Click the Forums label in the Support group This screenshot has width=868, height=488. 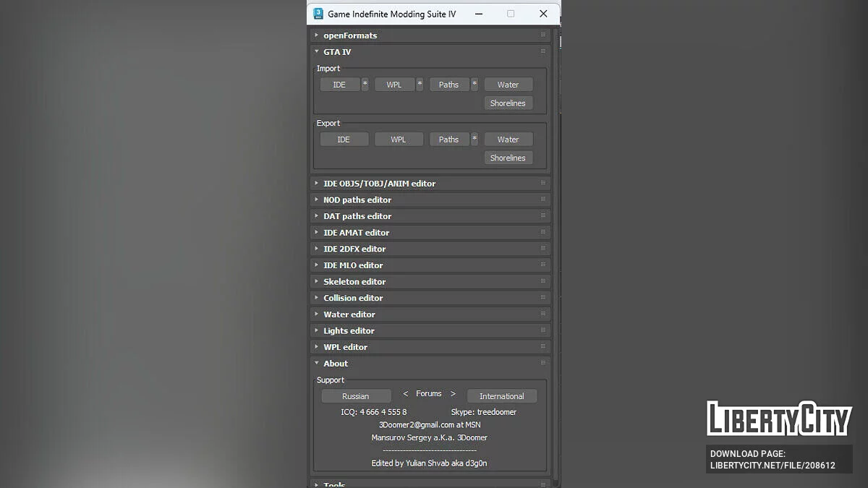429,393
